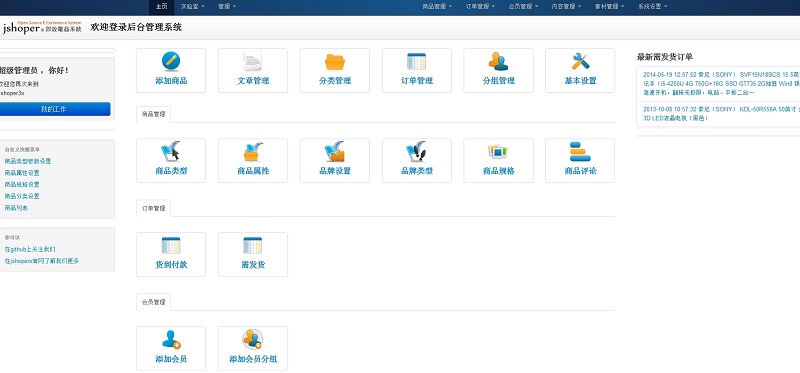Expand the 会员管理 dropdown in top navigation bar
This screenshot has width=800, height=373.
[523, 7]
